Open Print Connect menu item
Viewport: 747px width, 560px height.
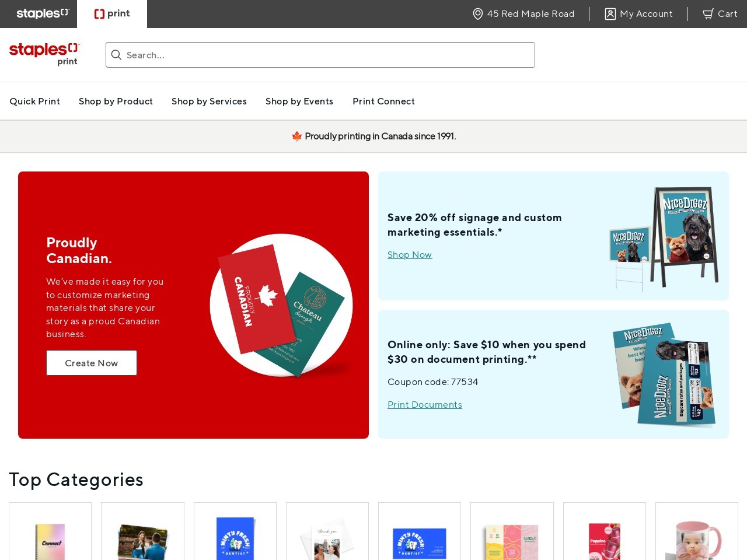[x=383, y=101]
